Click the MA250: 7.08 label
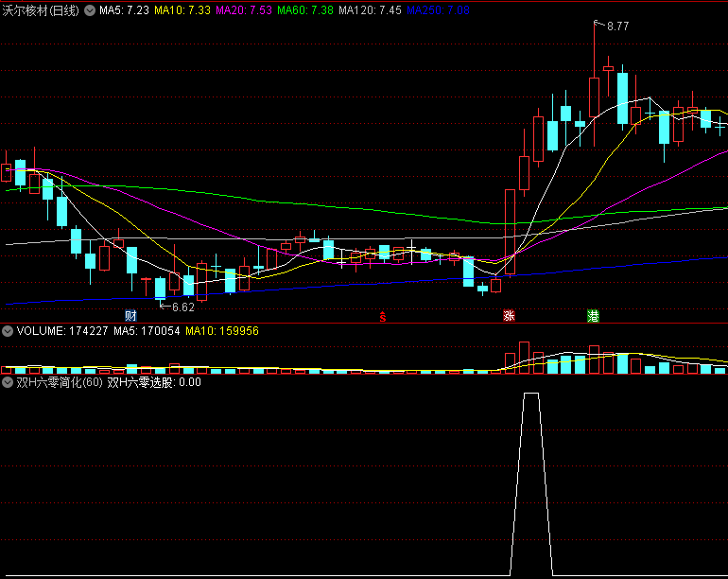Viewport: 728px width, 579px height. [439, 10]
